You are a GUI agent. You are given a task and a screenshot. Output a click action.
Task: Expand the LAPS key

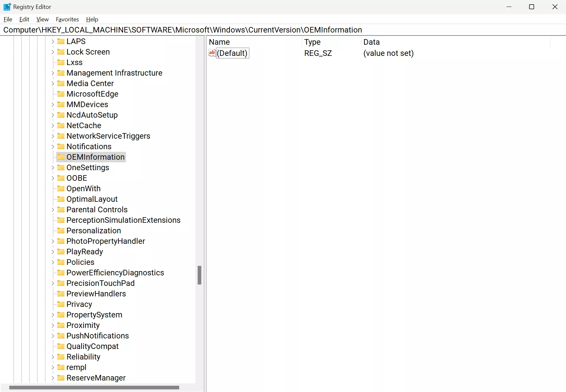pos(53,41)
